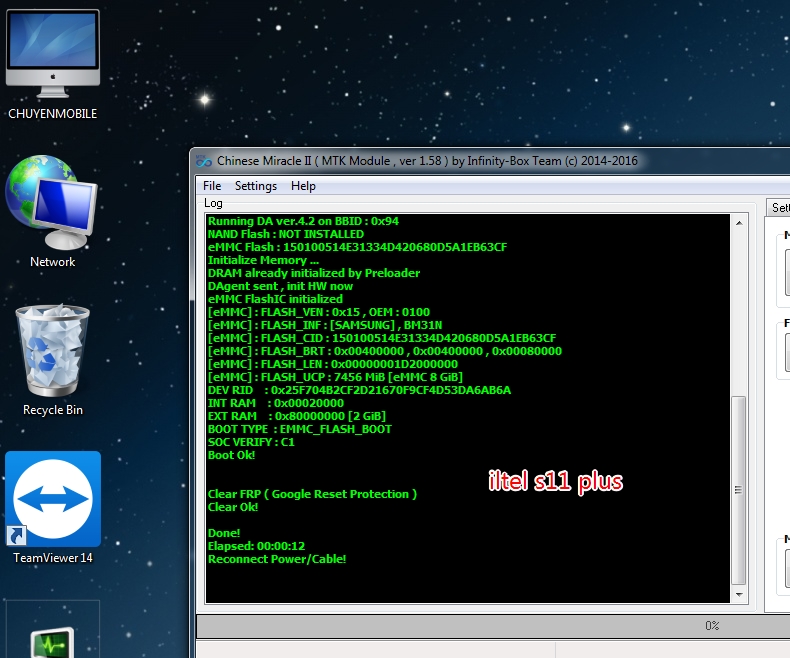Image resolution: width=790 pixels, height=658 pixels.
Task: Open the Help menu
Action: coord(303,186)
